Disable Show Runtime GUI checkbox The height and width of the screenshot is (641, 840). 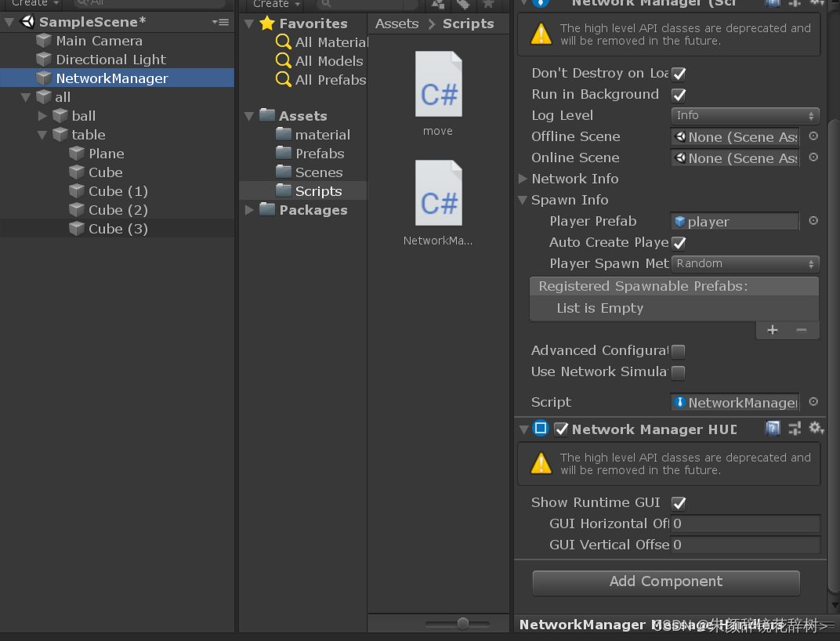point(679,503)
